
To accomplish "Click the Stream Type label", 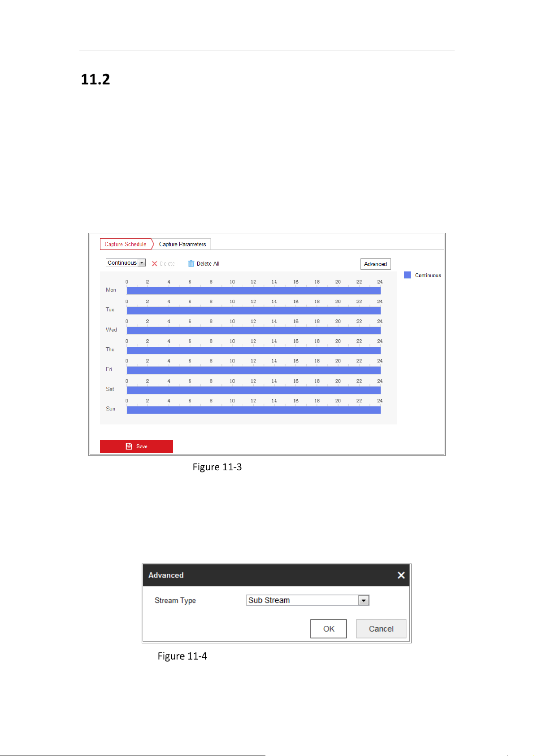I will point(175,600).
